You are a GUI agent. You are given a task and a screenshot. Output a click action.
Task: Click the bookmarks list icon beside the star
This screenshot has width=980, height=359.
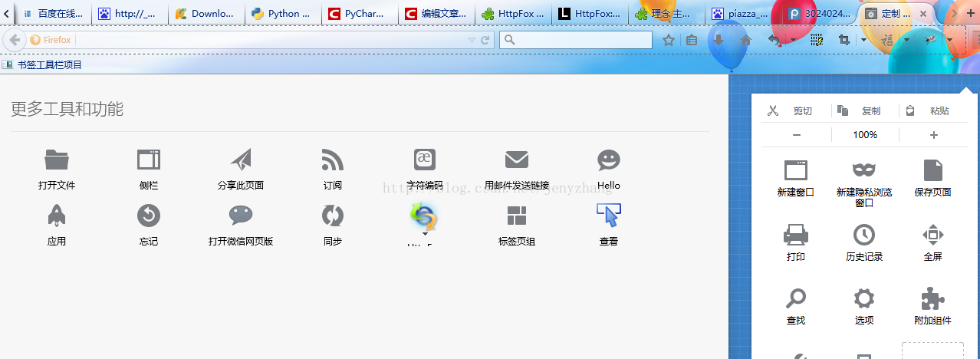pos(692,40)
